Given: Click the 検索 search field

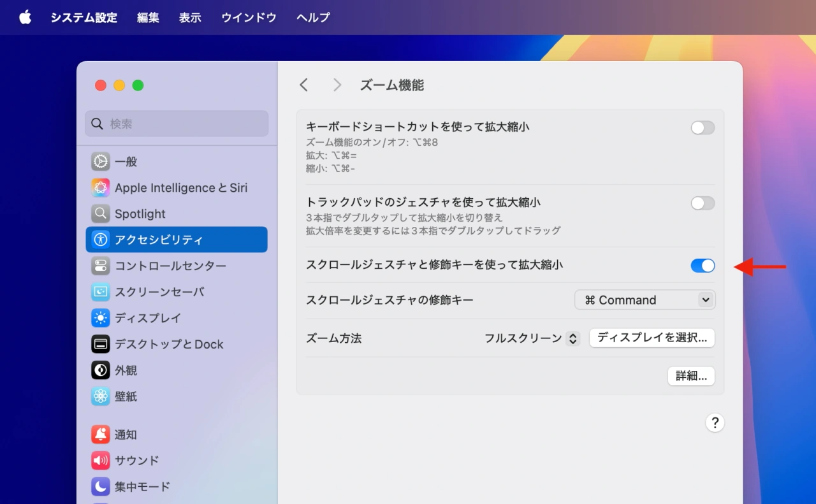Looking at the screenshot, I should pyautogui.click(x=177, y=124).
